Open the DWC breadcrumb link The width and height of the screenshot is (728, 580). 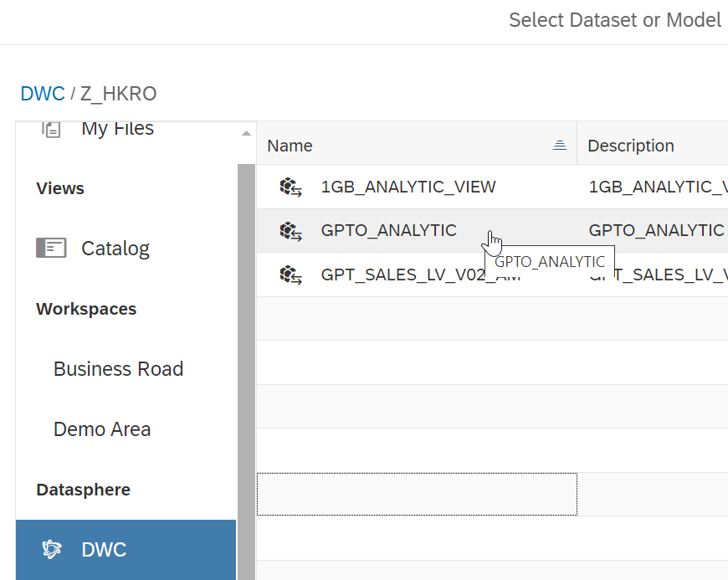coord(42,94)
